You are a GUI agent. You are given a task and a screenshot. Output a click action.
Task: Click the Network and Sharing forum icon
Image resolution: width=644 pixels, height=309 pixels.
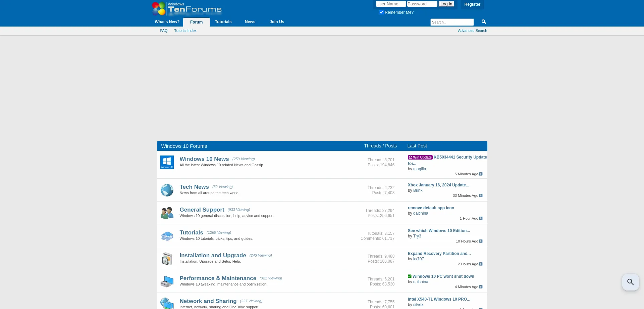click(167, 303)
